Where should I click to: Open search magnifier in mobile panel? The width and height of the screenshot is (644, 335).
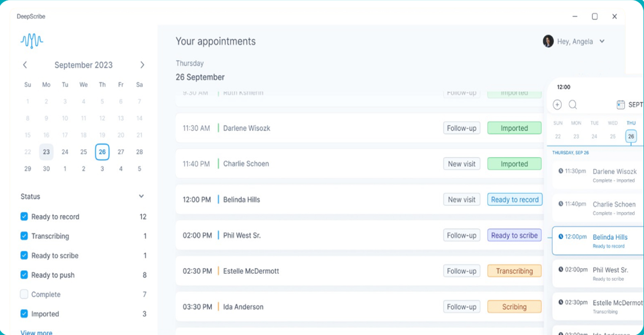click(573, 105)
